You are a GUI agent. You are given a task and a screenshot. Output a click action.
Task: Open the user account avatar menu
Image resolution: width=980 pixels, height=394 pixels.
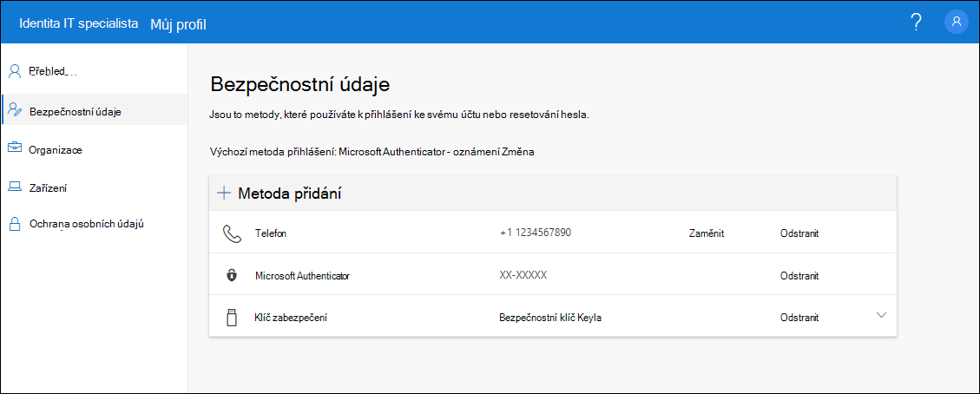coord(957,22)
